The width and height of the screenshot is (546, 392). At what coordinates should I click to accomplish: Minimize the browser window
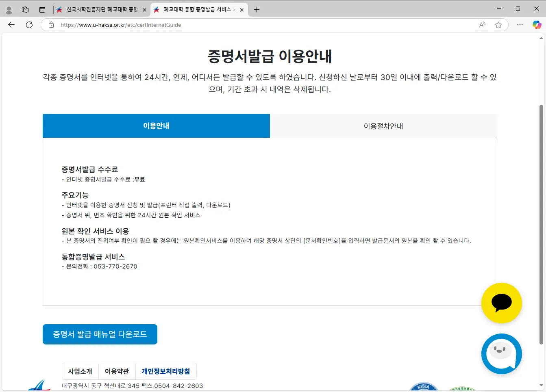pos(499,9)
